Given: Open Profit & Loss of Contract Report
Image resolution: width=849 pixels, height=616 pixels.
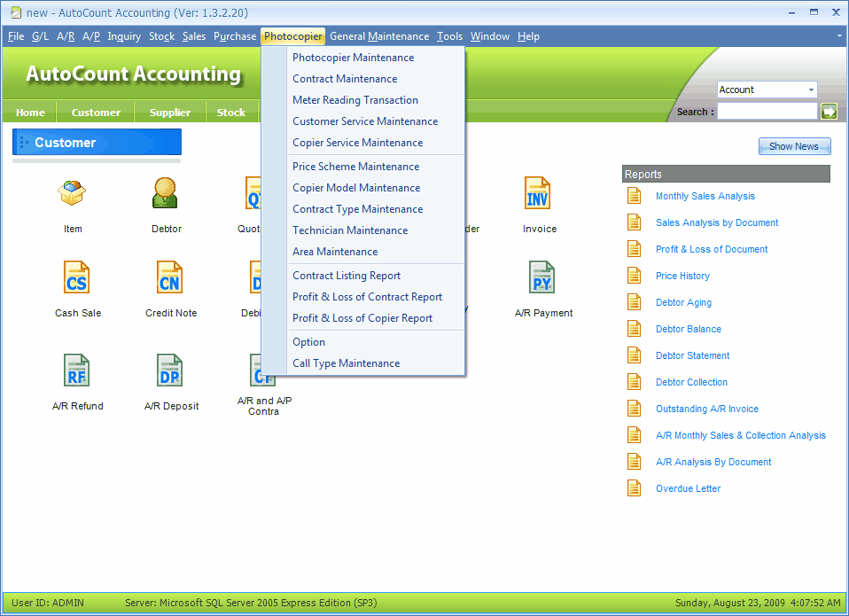Looking at the screenshot, I should [x=362, y=297].
